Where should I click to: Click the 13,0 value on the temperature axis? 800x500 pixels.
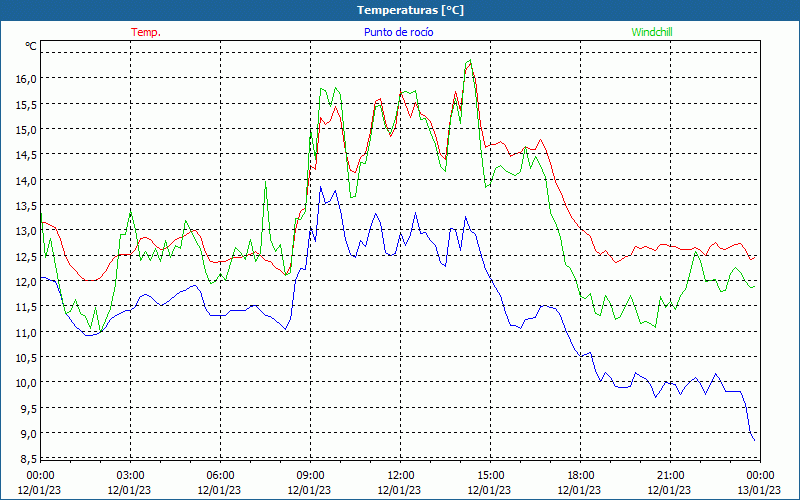pos(28,231)
